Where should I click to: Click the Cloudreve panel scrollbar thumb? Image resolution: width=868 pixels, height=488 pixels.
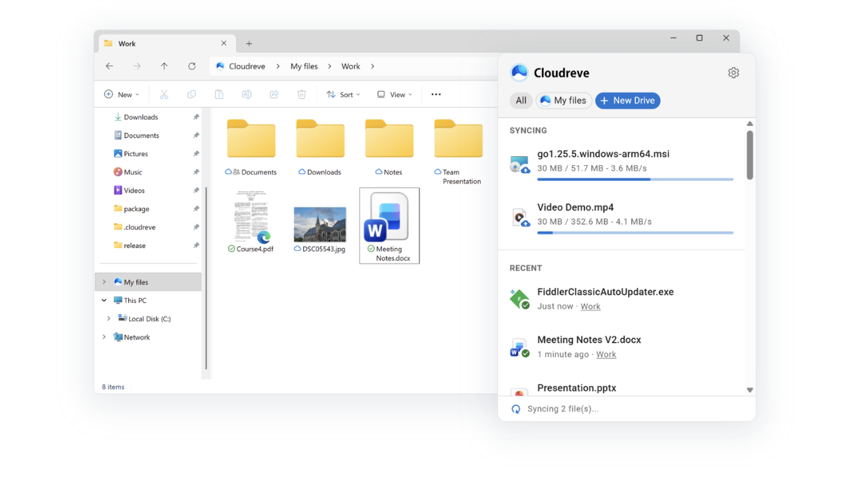(749, 155)
